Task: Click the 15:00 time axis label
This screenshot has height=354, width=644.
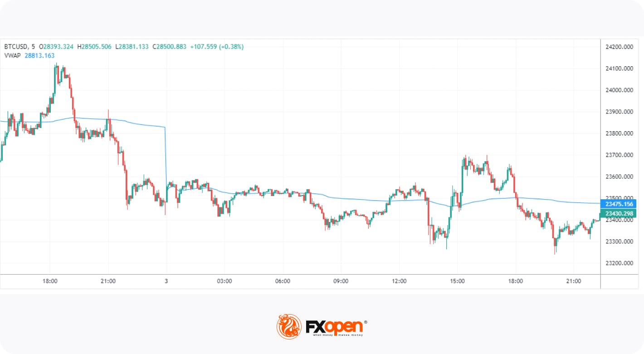Action: tap(457, 281)
